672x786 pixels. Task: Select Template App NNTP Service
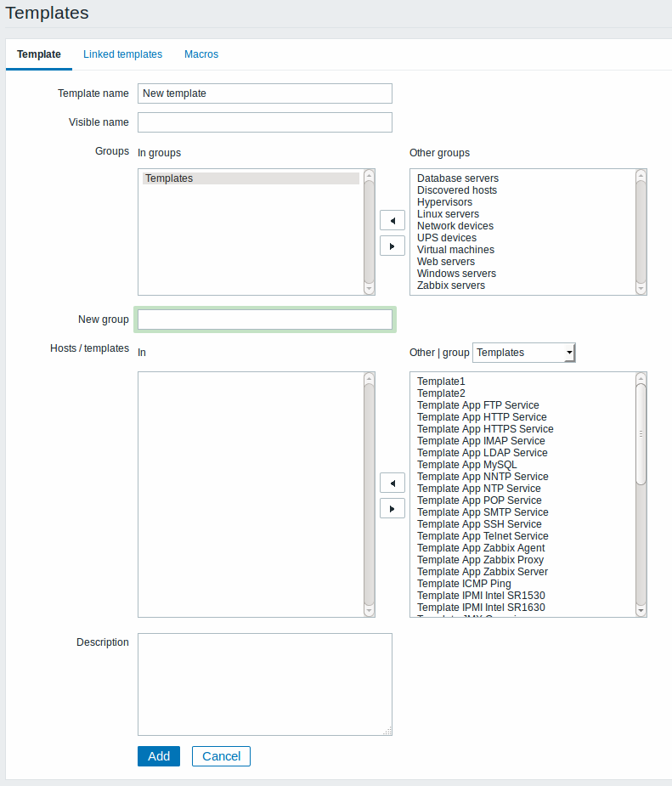(x=483, y=477)
